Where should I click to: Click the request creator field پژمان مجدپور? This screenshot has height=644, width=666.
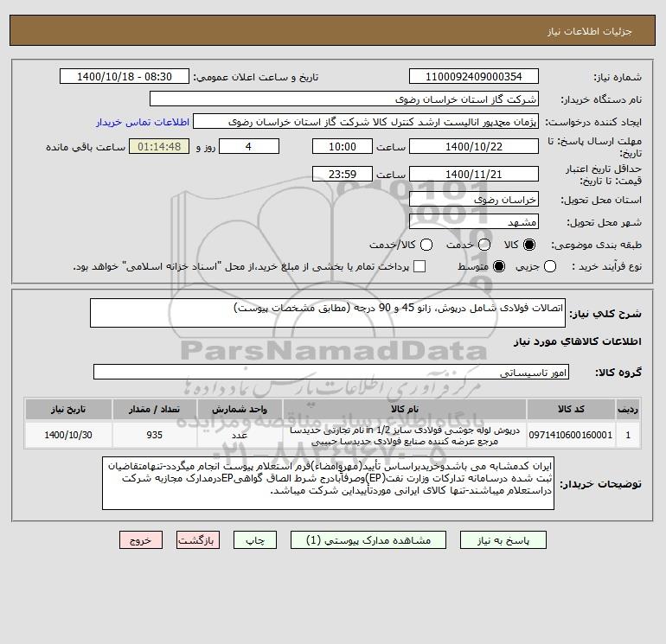pos(366,121)
